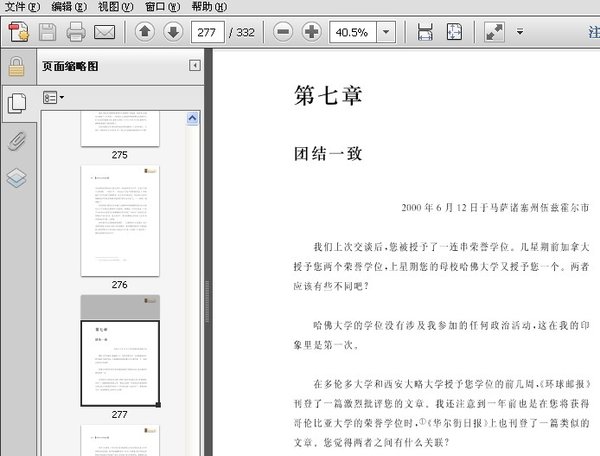Print the document with the printer icon

[x=75, y=32]
